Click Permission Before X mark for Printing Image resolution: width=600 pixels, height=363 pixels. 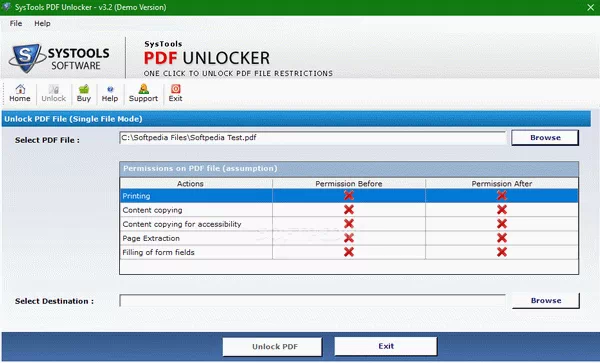(349, 195)
